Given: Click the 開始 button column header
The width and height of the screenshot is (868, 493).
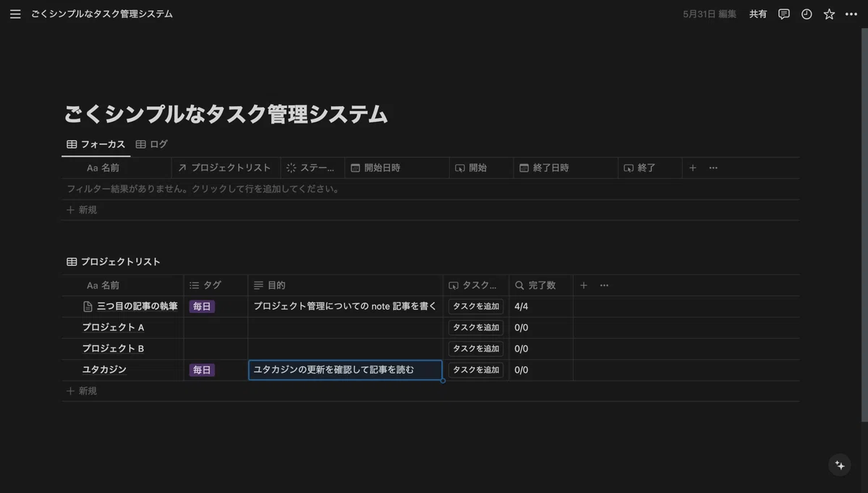Looking at the screenshot, I should [x=481, y=168].
